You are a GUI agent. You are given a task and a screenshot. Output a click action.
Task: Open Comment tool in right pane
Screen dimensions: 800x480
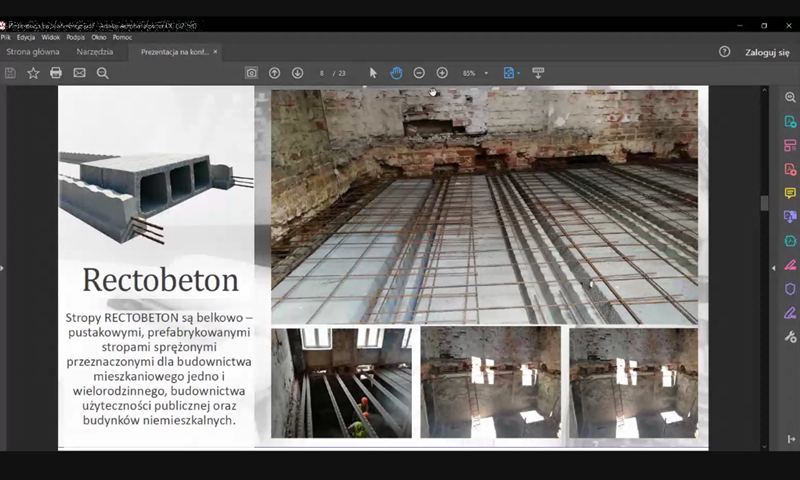[x=790, y=193]
